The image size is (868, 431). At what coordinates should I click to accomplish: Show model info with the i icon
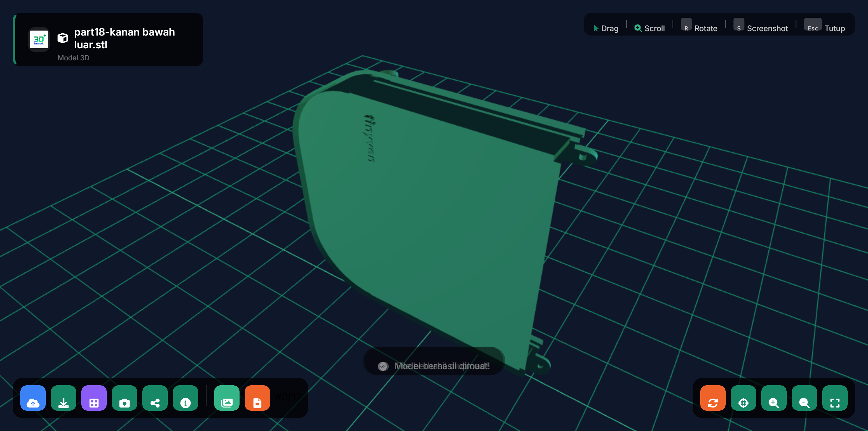[x=185, y=398]
